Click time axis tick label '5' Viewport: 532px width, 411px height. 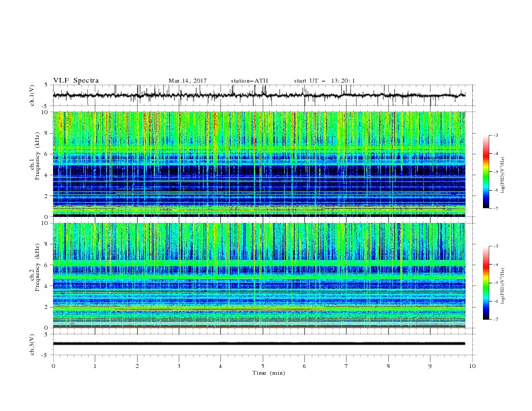click(x=263, y=366)
